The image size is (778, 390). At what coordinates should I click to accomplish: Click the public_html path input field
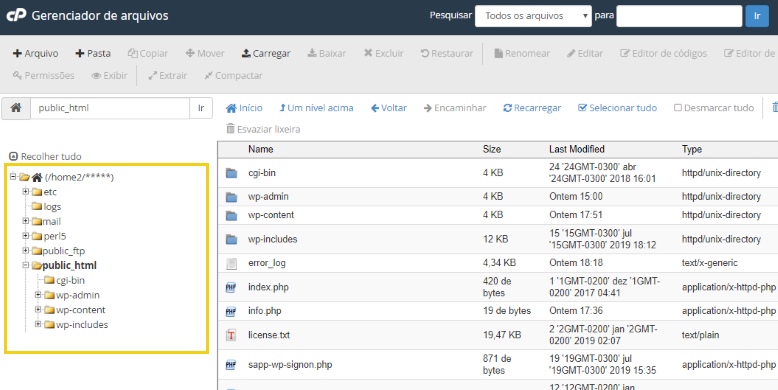click(110, 108)
